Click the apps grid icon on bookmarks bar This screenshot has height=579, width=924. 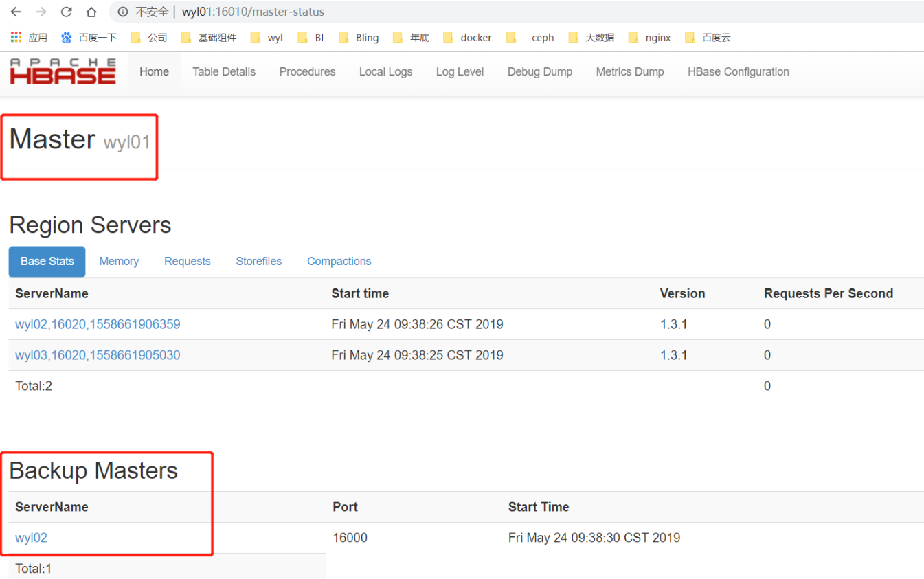(15, 37)
